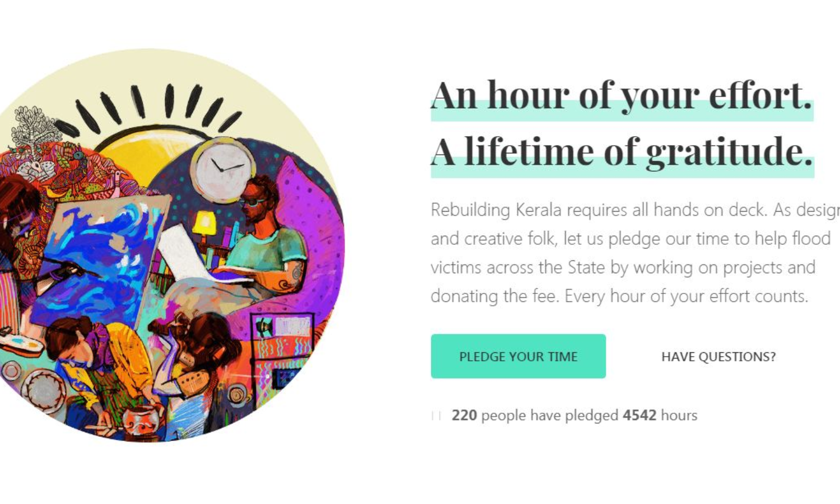
Task: Click the headline 'A lifetime of gratitude.'
Action: pyautogui.click(x=622, y=152)
